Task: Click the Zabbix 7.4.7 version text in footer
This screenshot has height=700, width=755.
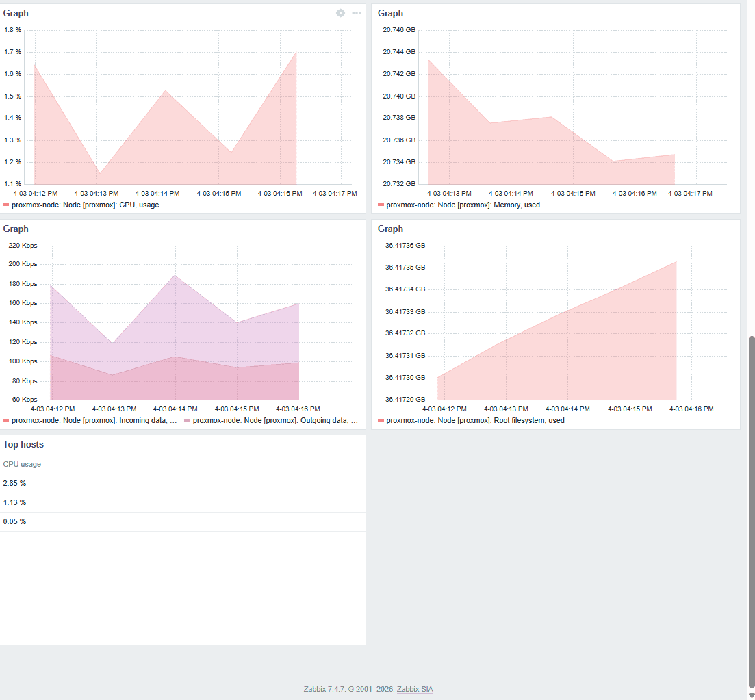Action: coord(324,689)
